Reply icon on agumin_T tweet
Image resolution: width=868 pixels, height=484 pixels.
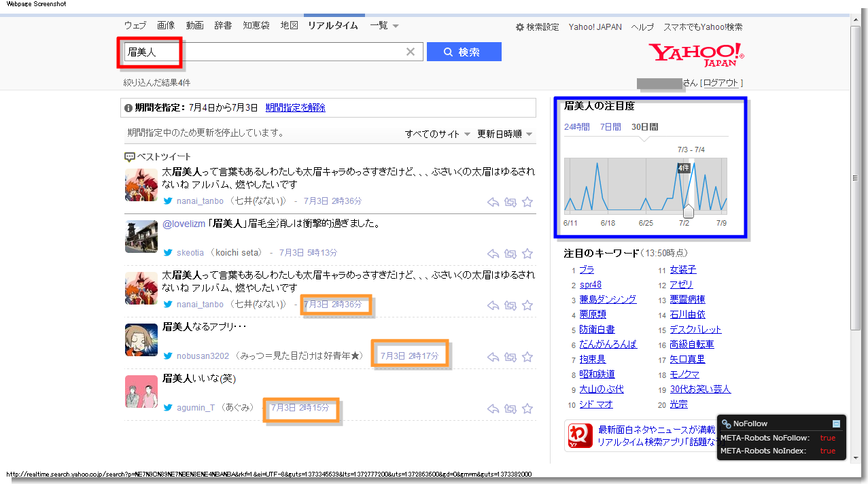(x=493, y=409)
